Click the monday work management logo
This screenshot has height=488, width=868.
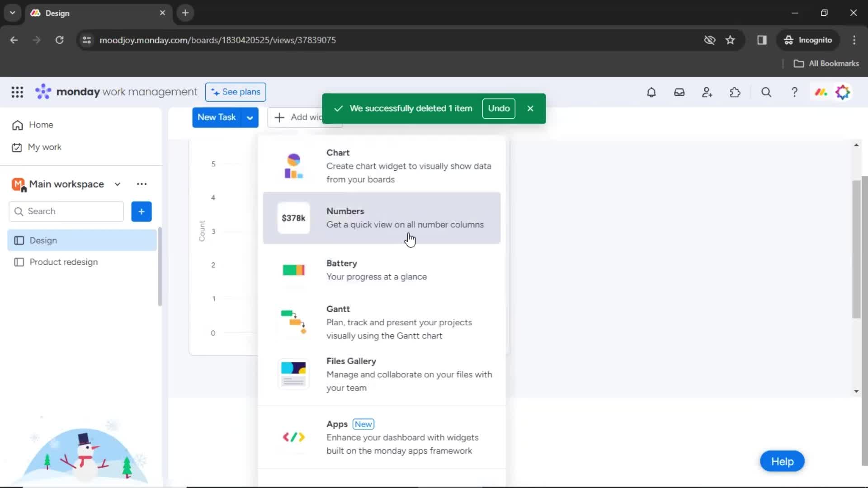[116, 92]
